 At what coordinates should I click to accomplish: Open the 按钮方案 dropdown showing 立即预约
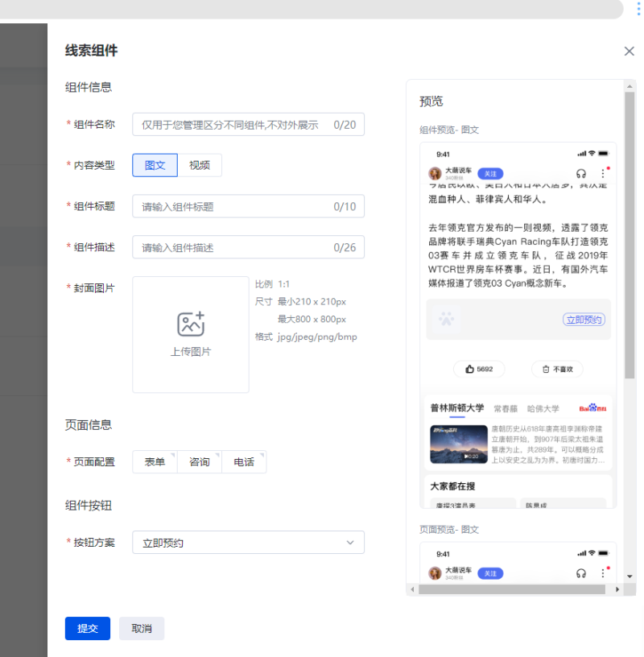coord(247,542)
